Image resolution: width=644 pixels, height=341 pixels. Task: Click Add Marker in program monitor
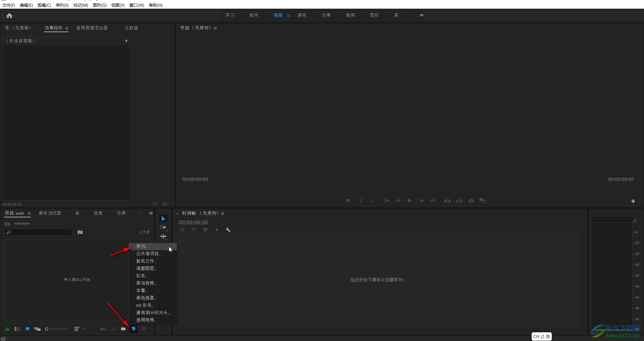pyautogui.click(x=348, y=201)
